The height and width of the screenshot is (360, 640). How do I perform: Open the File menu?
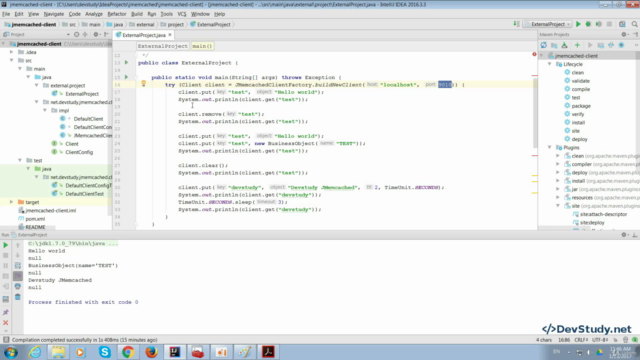tap(6, 14)
